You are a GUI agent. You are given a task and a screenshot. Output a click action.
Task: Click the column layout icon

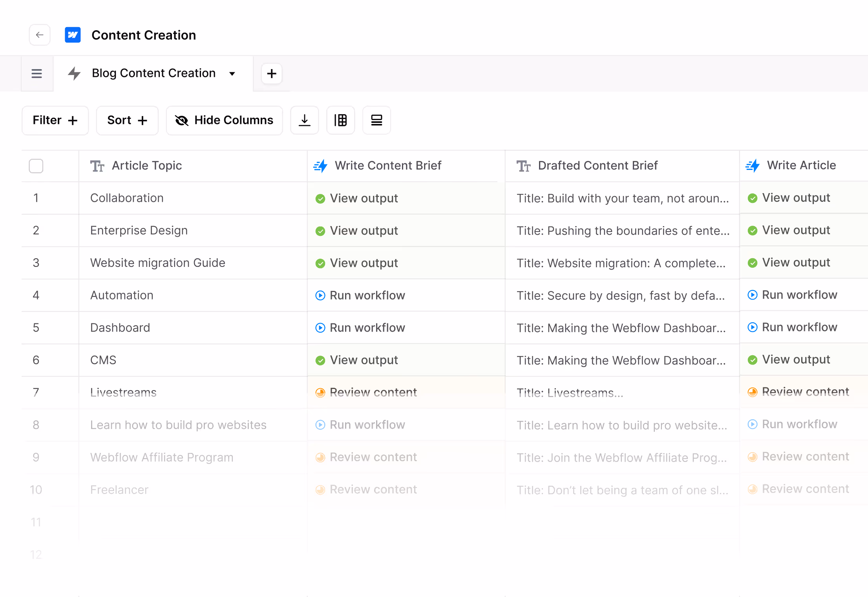tap(340, 120)
